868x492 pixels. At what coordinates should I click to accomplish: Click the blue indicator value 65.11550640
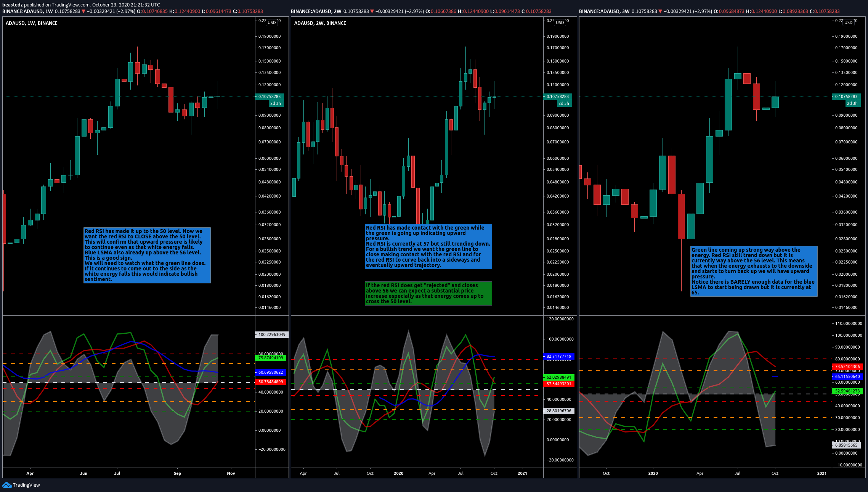coord(848,376)
